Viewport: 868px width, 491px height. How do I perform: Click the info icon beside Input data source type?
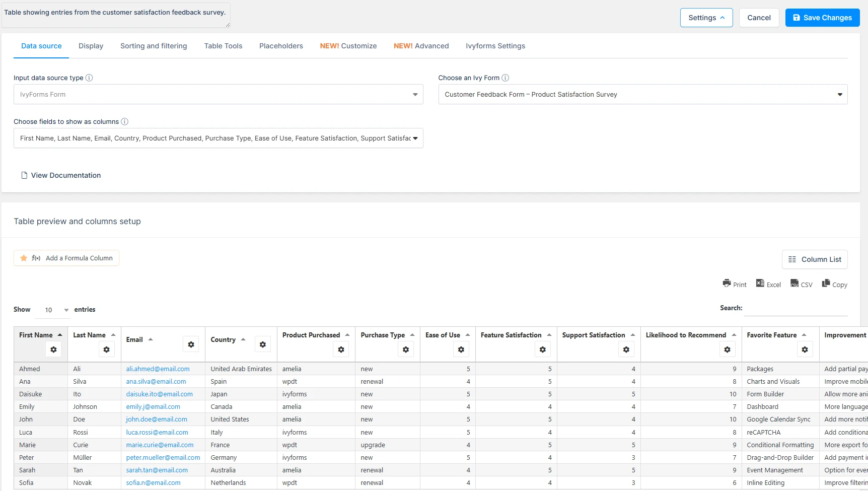[89, 78]
